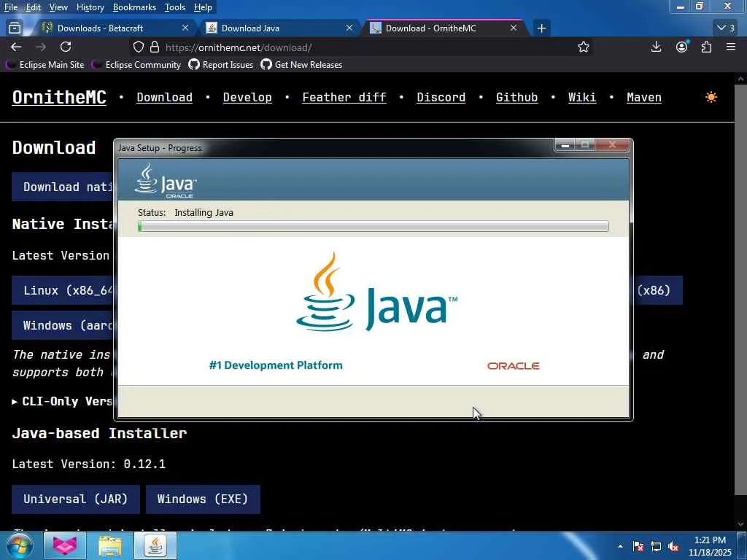Click the Show desktop strip in taskbar

click(x=742, y=545)
